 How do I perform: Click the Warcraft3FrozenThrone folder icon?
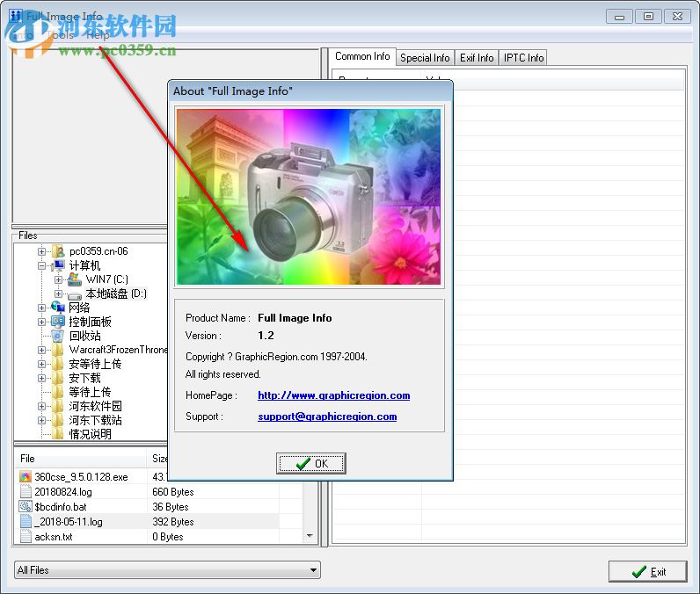tap(58, 350)
